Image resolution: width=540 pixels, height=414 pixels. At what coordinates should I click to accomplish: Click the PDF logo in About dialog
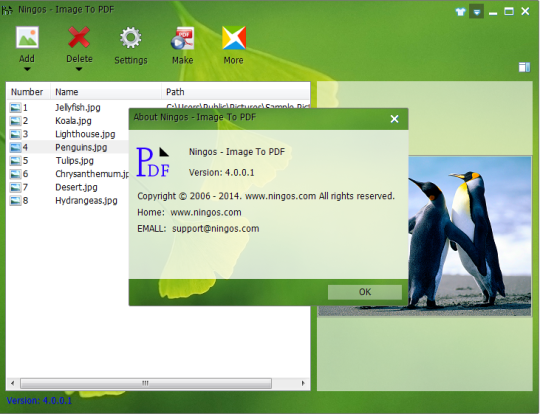pyautogui.click(x=153, y=162)
